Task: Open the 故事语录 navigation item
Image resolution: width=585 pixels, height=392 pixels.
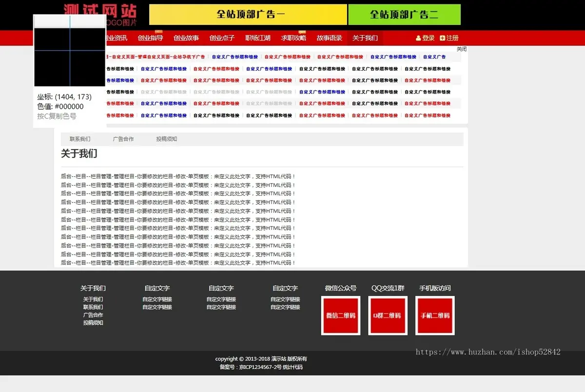Action: [329, 38]
